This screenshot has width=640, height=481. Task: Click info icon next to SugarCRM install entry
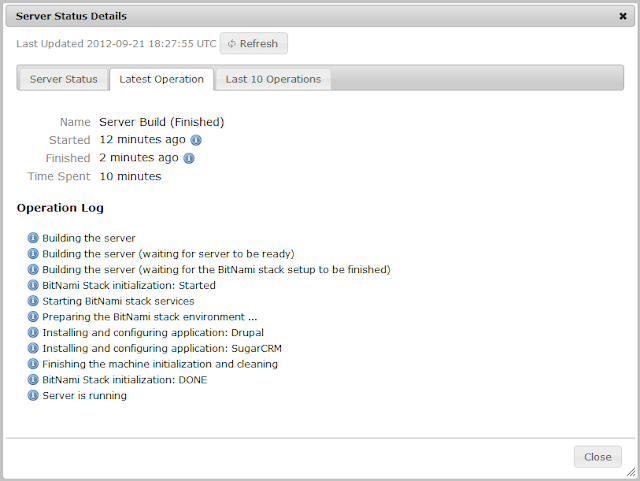click(33, 348)
